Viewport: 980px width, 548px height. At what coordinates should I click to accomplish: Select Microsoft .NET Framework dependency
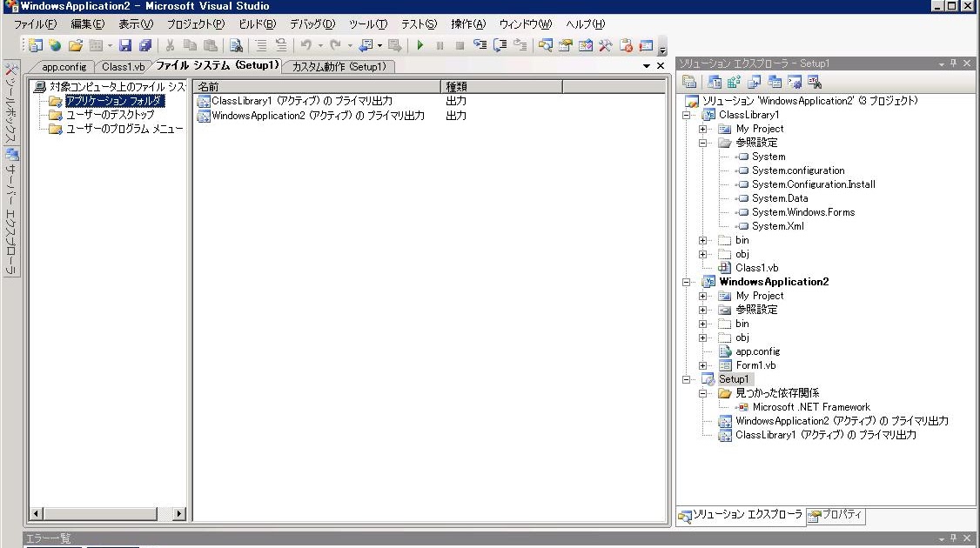coord(811,407)
